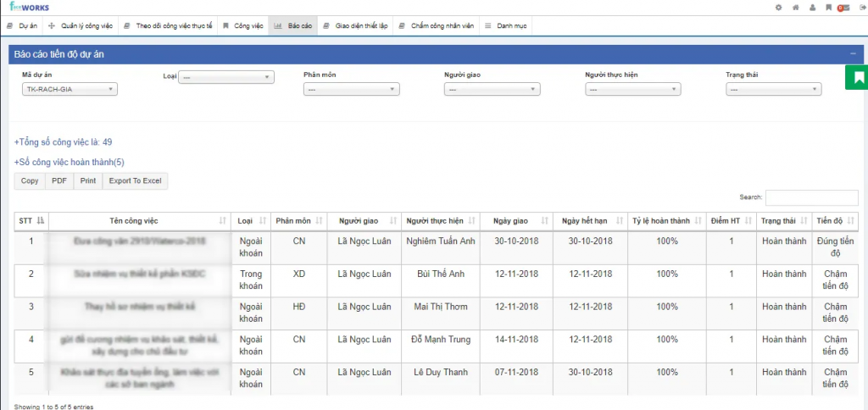Screen dimensions: 868x410
Task: Click the Bùi Thế Anh cell
Action: [441, 281]
